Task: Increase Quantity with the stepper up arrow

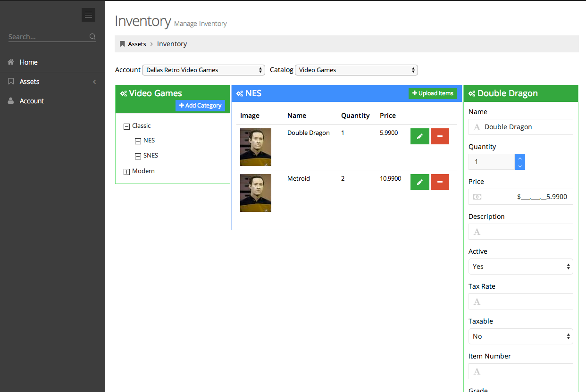Action: click(520, 158)
